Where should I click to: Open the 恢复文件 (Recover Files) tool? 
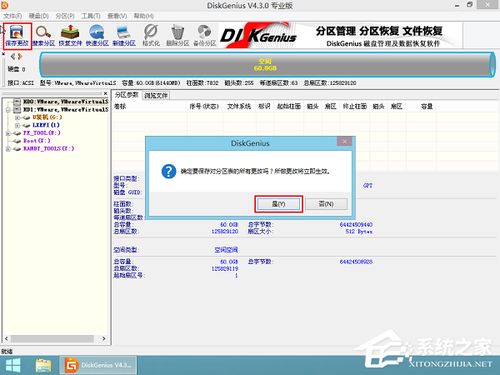tap(70, 36)
